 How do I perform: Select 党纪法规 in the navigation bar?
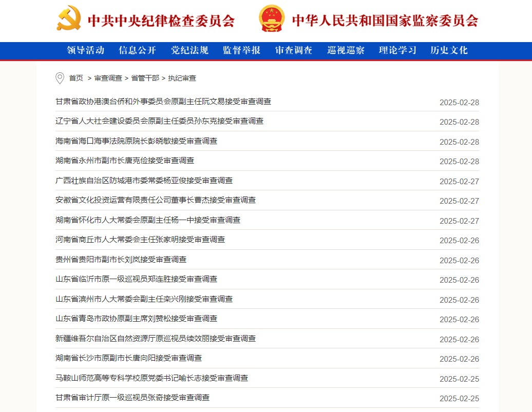tap(189, 50)
